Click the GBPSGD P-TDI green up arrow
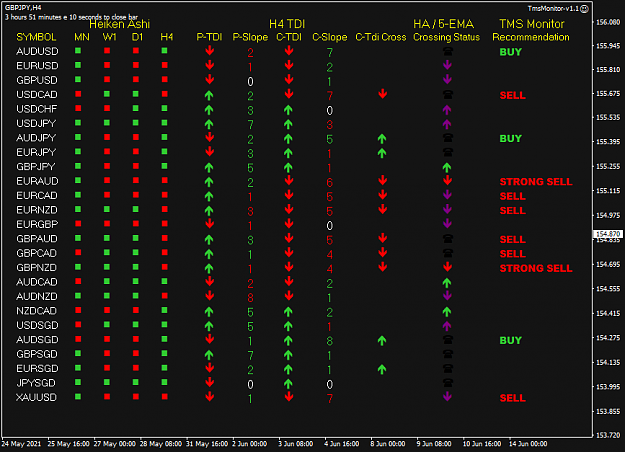The image size is (625, 452). (x=209, y=354)
